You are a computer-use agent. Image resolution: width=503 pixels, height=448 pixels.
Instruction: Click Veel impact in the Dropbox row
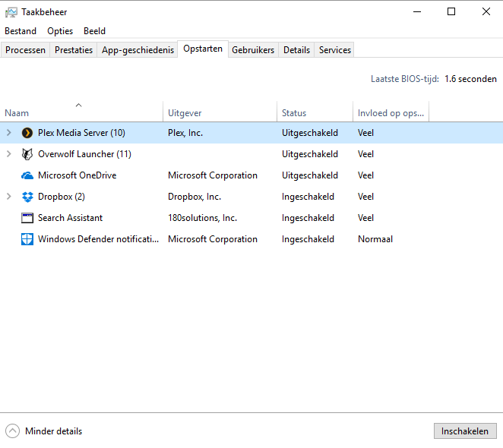(x=365, y=197)
